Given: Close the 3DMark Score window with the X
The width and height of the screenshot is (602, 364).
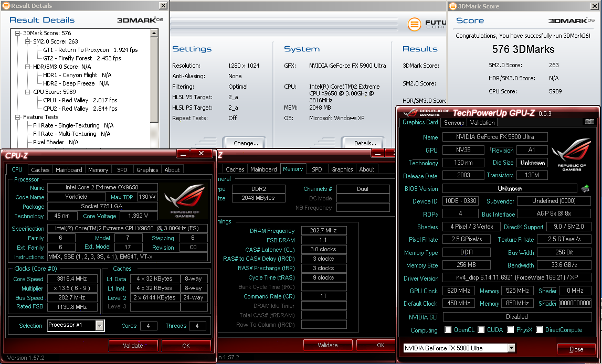Looking at the screenshot, I should tap(594, 6).
